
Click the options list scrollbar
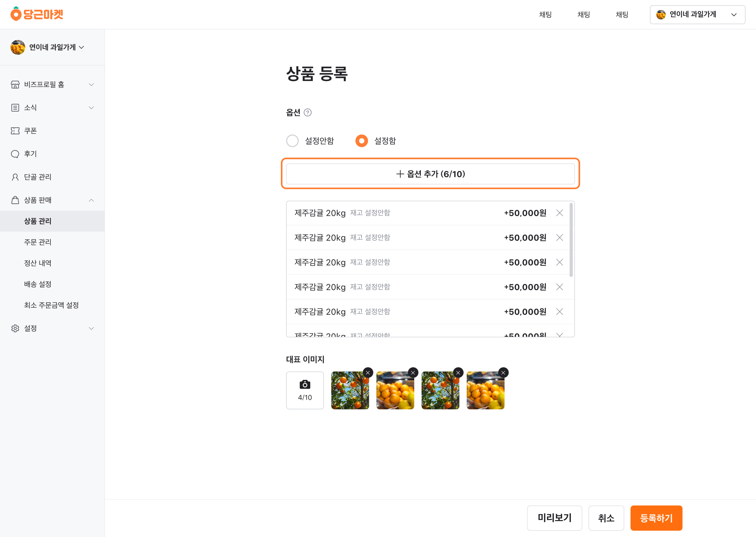pyautogui.click(x=571, y=240)
